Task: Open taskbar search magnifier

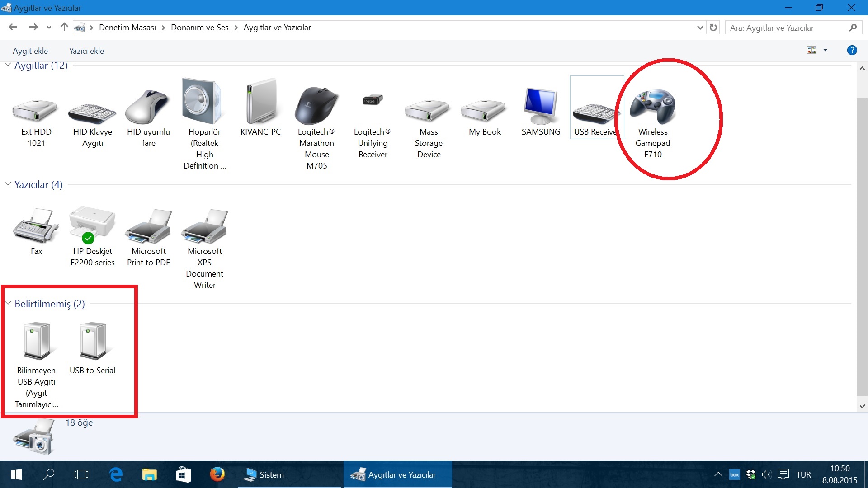Action: [49, 474]
